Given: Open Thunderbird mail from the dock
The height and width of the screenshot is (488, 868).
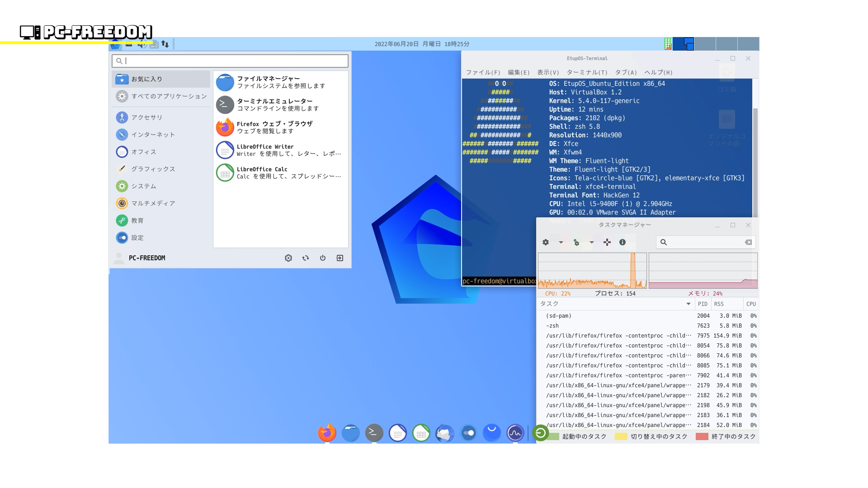Looking at the screenshot, I should [x=444, y=433].
